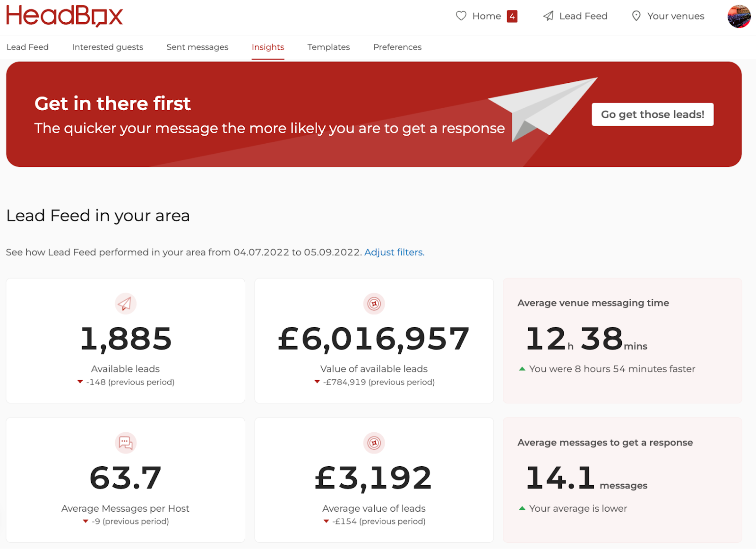Click the chat bubbles icon above Average Messages per Host
Viewport: 756px width, 549px height.
pyautogui.click(x=125, y=443)
